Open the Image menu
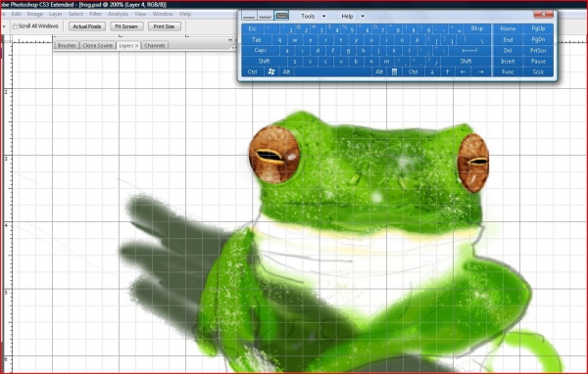 (35, 14)
